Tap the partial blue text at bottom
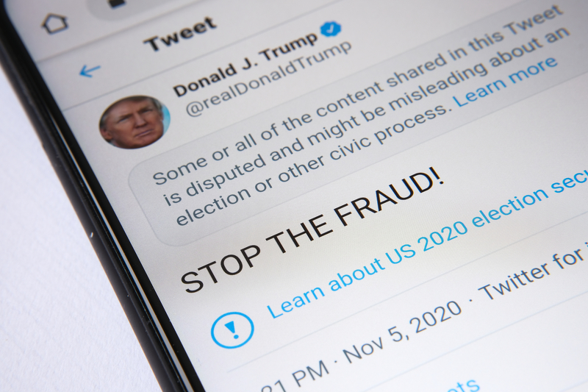This screenshot has width=588, height=392. tap(463, 386)
